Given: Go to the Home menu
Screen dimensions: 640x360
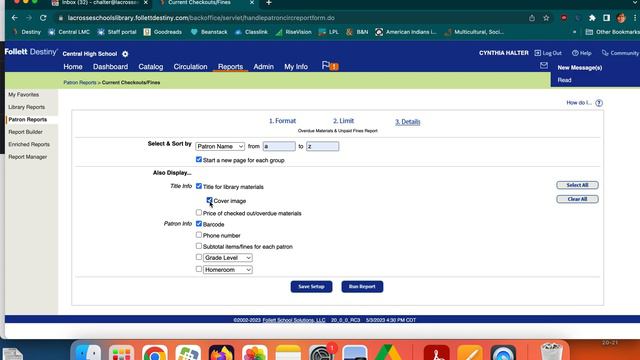Looking at the screenshot, I should (73, 67).
